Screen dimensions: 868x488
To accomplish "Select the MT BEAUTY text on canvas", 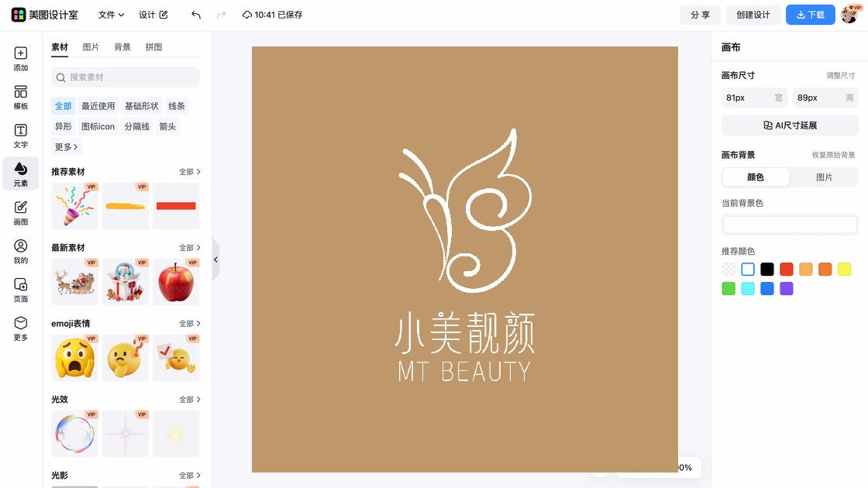I will coord(464,371).
